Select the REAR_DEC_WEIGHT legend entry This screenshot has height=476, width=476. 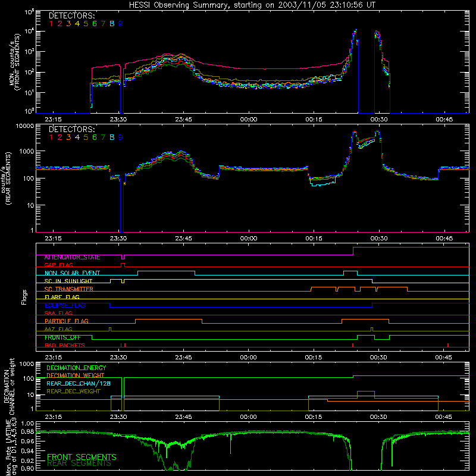73,392
